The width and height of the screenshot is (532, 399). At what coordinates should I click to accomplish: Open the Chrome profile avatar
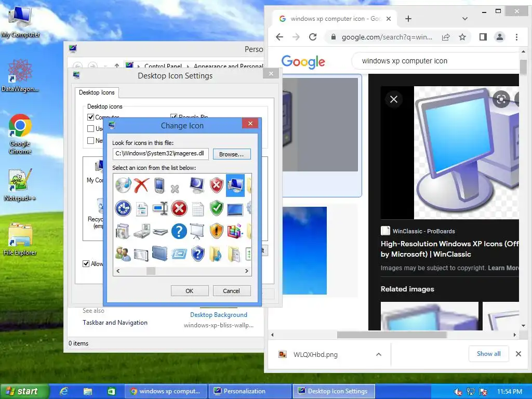tap(500, 37)
